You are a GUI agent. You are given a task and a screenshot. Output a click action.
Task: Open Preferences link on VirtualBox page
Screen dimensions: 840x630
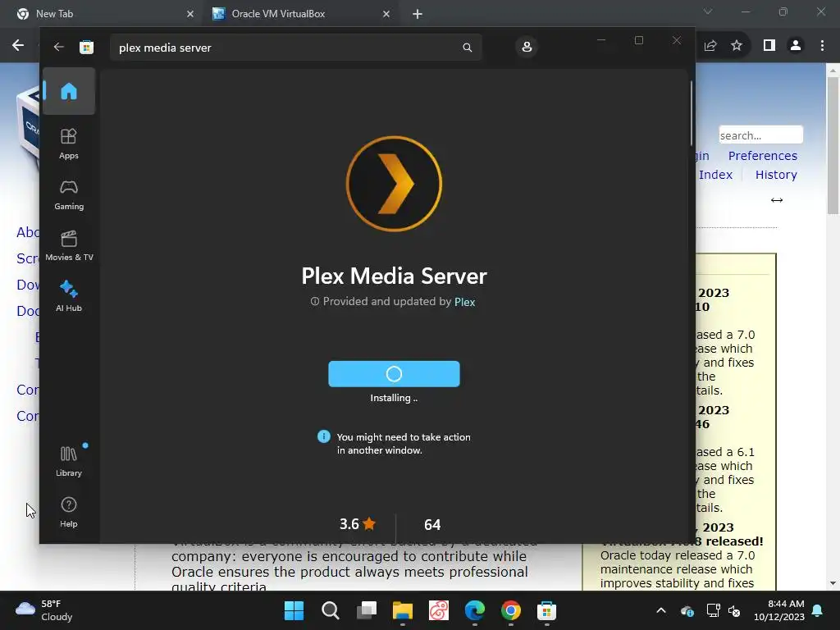pyautogui.click(x=762, y=156)
